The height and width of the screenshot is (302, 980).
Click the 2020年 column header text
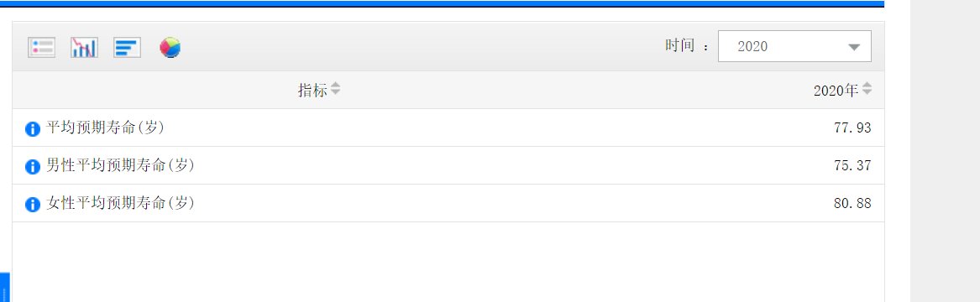tap(836, 91)
